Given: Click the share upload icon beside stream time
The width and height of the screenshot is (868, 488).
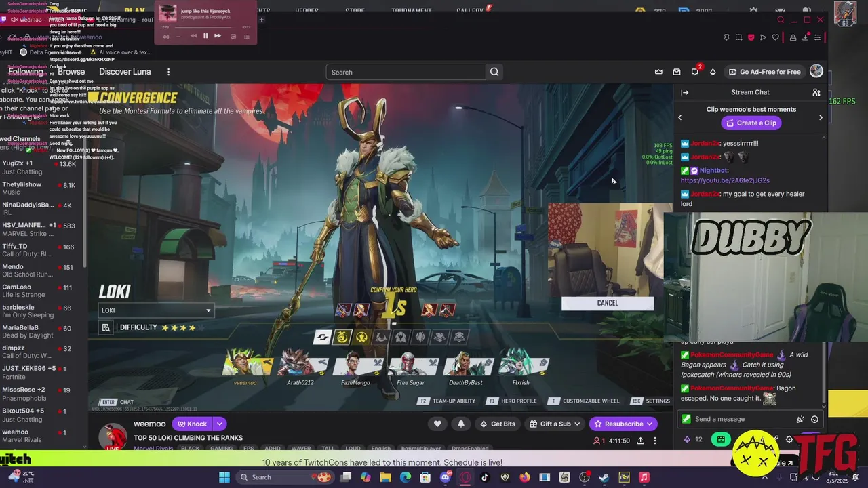Looking at the screenshot, I should [640, 441].
